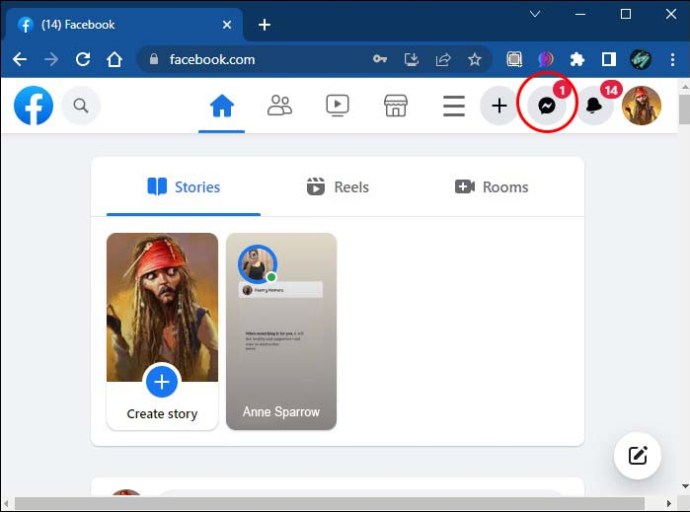View Anne Sparrow's story
This screenshot has height=512, width=690.
tap(281, 331)
